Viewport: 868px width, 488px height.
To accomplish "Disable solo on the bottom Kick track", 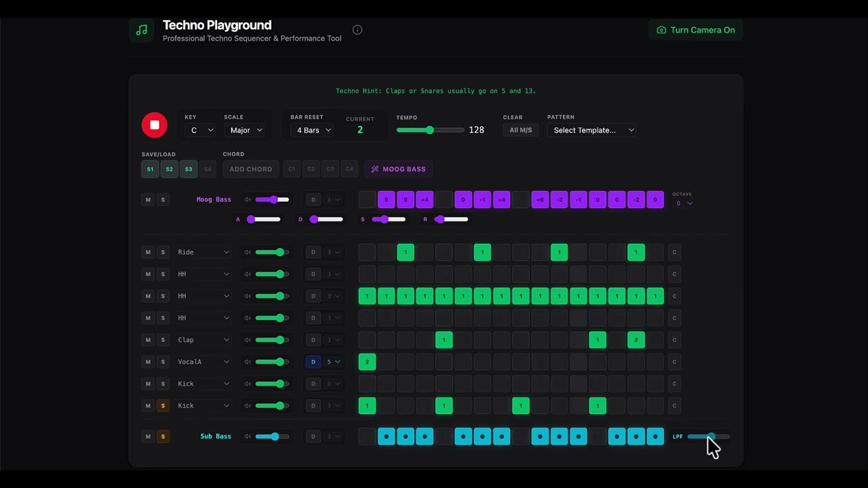I will 163,405.
